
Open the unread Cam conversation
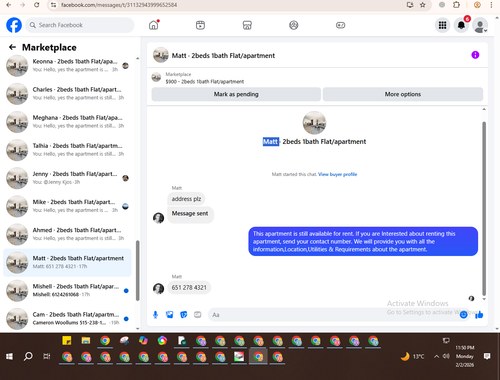click(x=68, y=318)
